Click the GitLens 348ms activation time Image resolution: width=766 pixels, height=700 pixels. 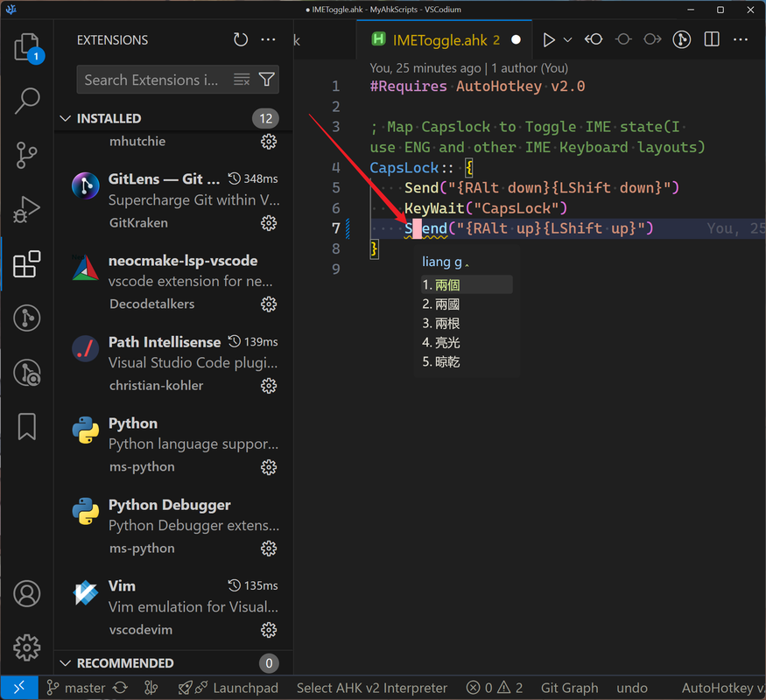[253, 178]
